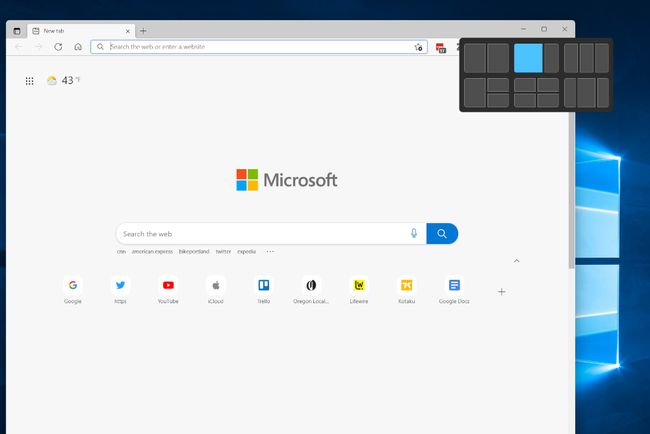
Task: Snap to wide center column zone
Action: pos(587,93)
